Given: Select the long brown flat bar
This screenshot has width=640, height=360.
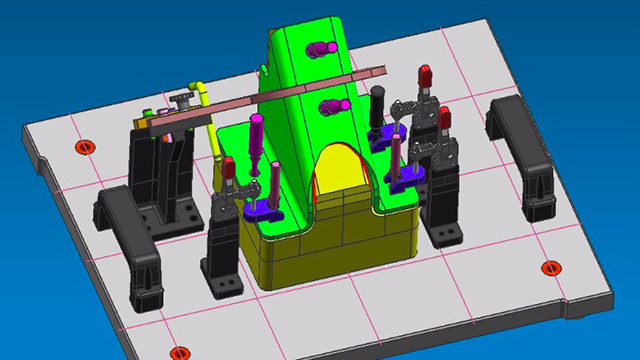Looking at the screenshot, I should (x=267, y=97).
